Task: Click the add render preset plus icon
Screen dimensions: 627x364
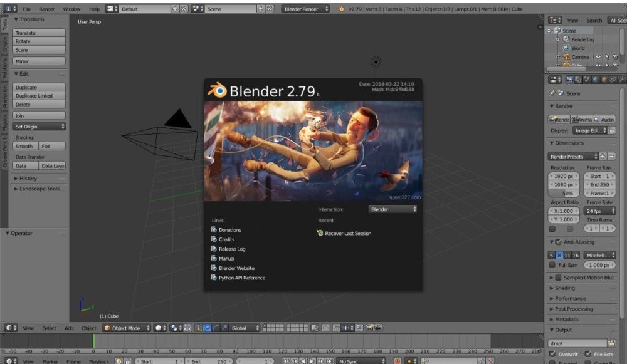Action: click(x=603, y=156)
